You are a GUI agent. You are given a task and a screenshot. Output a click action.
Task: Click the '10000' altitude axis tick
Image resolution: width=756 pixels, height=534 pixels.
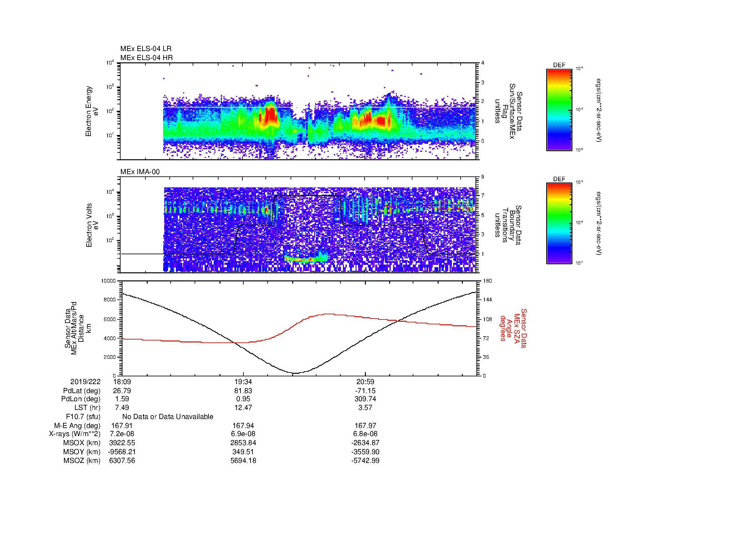[108, 281]
